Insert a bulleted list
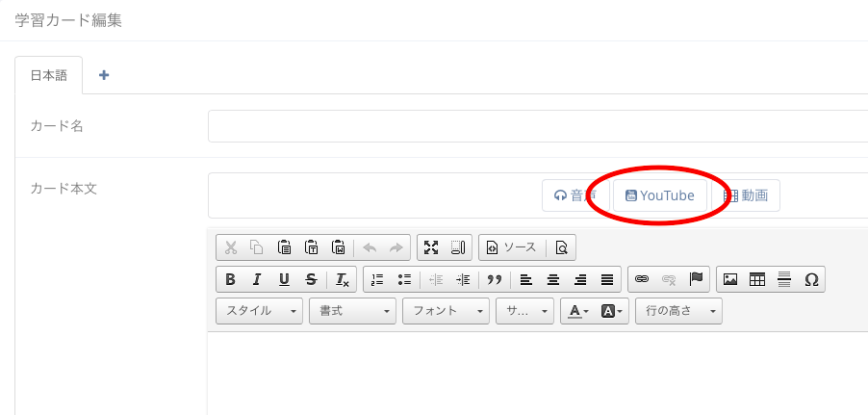 [404, 280]
